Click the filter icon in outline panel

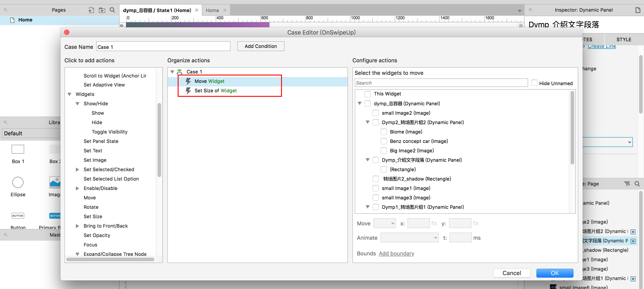click(627, 184)
